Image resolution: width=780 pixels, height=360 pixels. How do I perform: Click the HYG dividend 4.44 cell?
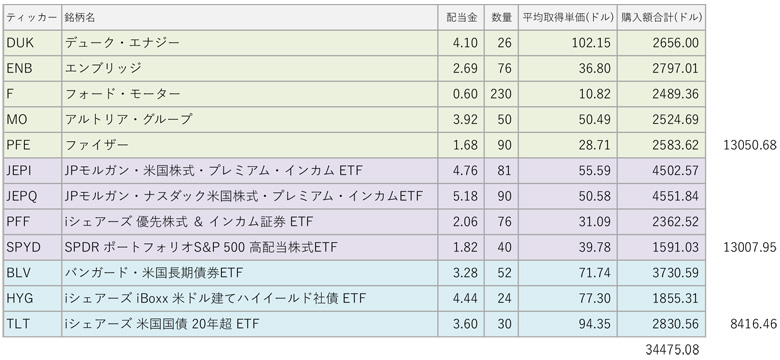pos(461,298)
